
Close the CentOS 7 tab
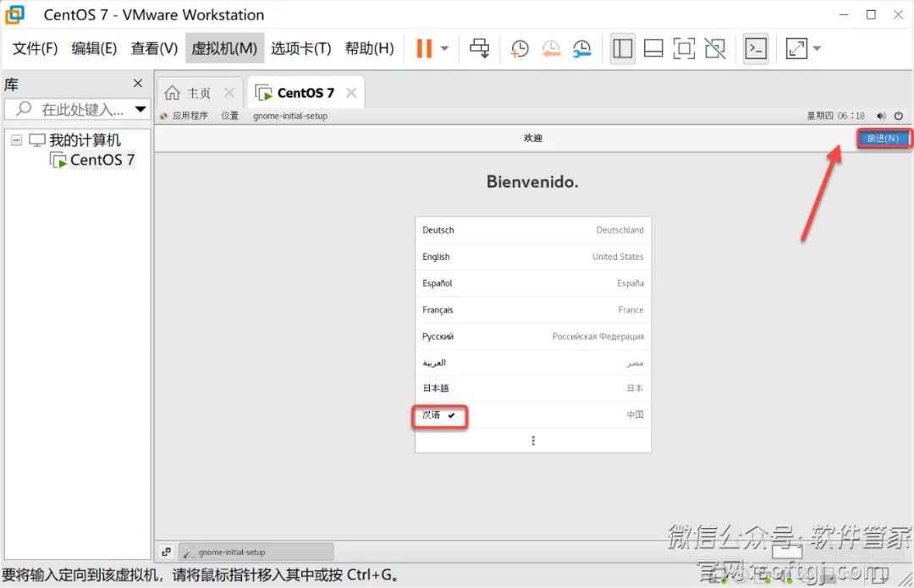point(351,93)
